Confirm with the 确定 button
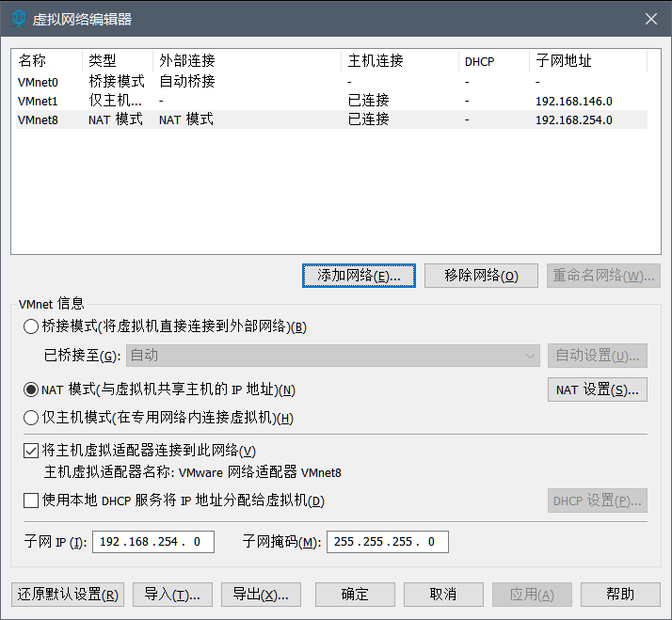The height and width of the screenshot is (620, 672). pos(355,595)
